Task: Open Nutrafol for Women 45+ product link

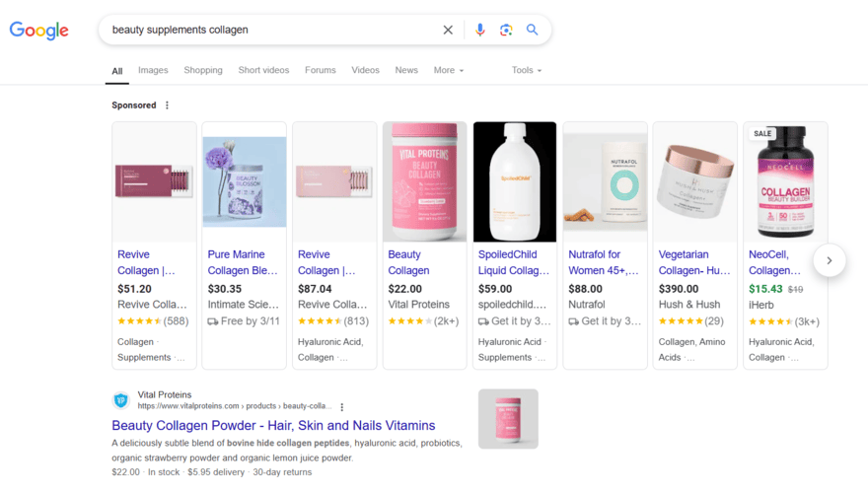Action: pos(604,262)
